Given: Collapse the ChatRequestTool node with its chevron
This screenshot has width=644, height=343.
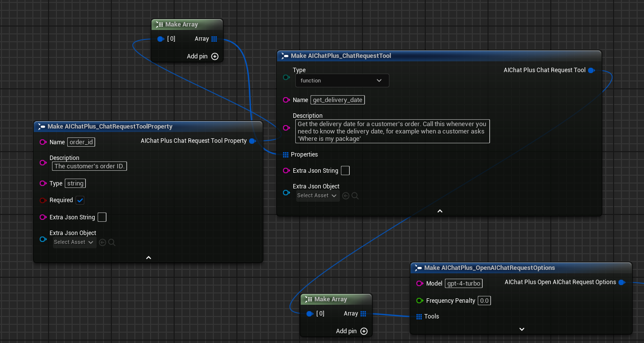Looking at the screenshot, I should click(439, 211).
